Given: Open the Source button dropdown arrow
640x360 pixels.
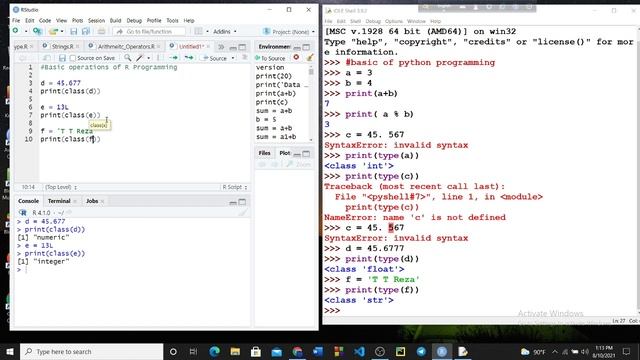Looking at the screenshot, I should click(233, 58).
